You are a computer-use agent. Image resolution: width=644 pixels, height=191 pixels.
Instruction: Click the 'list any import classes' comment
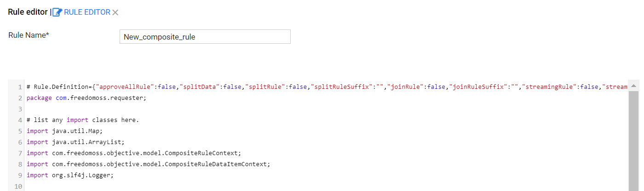click(x=83, y=120)
